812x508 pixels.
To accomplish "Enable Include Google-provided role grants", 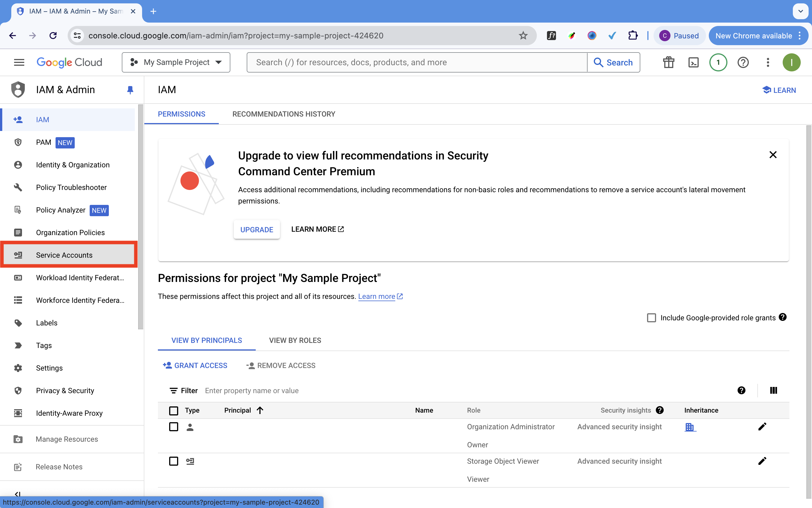I will (651, 318).
